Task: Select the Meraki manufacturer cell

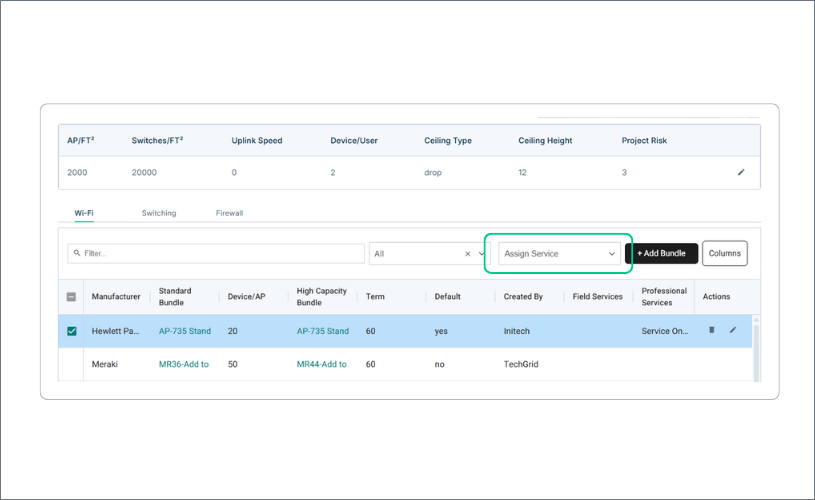Action: pyautogui.click(x=104, y=364)
